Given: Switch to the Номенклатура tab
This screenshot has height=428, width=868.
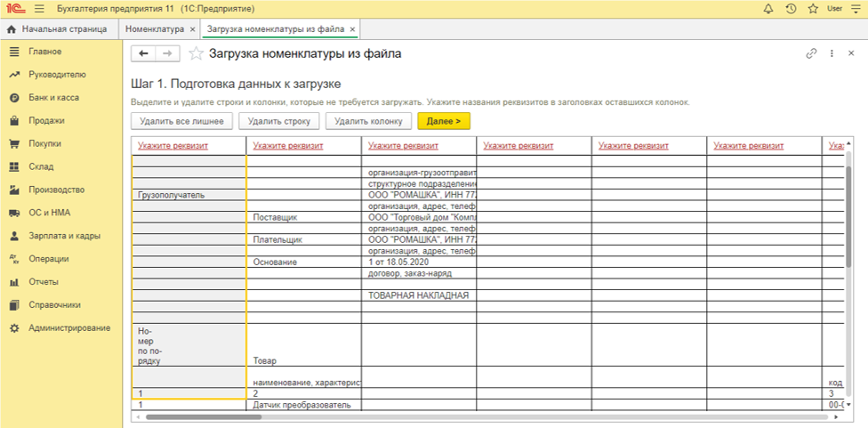Looking at the screenshot, I should pyautogui.click(x=155, y=28).
